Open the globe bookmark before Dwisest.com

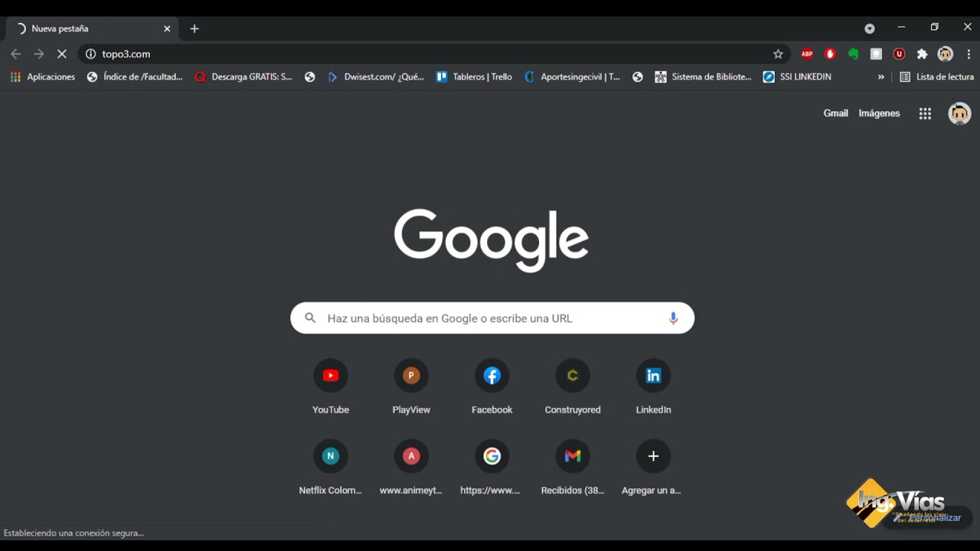[309, 77]
